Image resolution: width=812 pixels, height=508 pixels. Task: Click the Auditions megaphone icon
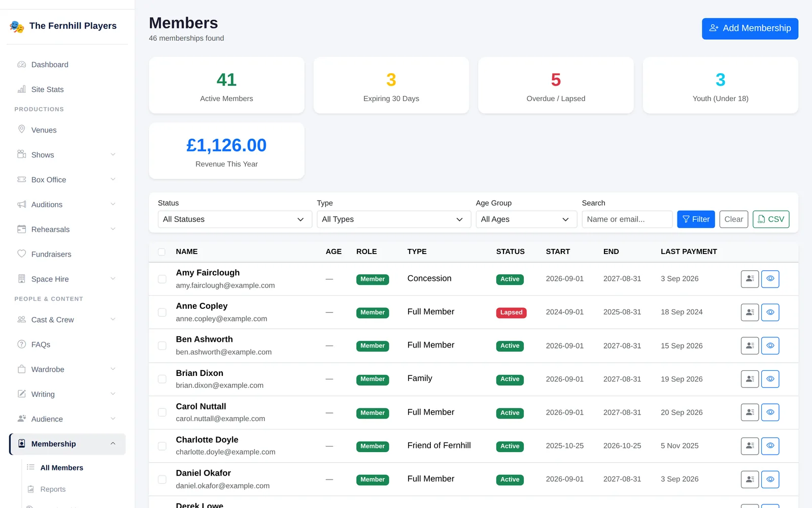click(x=22, y=204)
